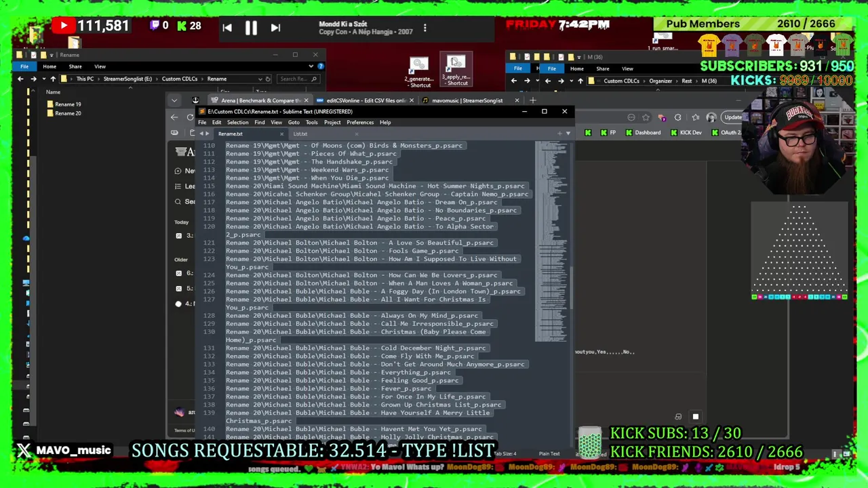Skip to the next track in overlay

[275, 28]
